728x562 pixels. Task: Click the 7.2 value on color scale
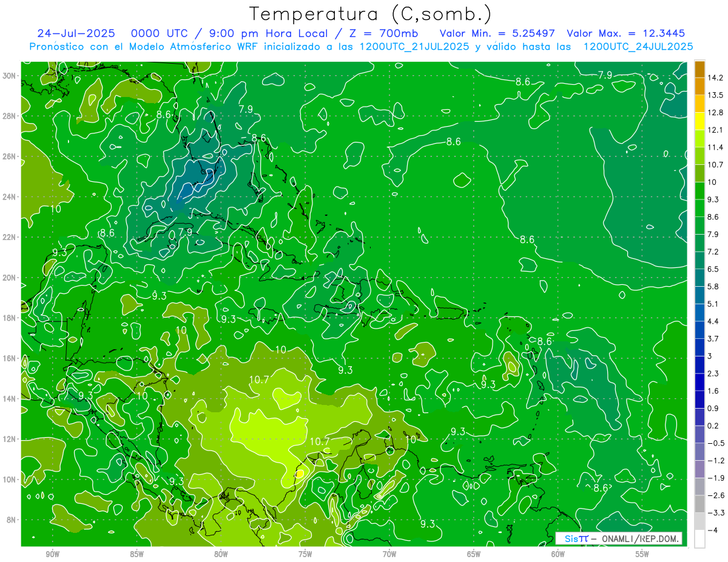coord(713,252)
